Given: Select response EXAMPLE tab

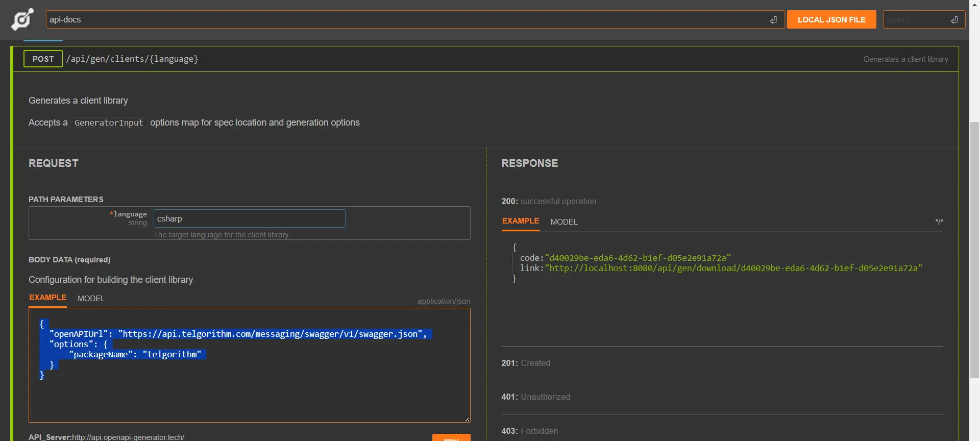Looking at the screenshot, I should 521,222.
